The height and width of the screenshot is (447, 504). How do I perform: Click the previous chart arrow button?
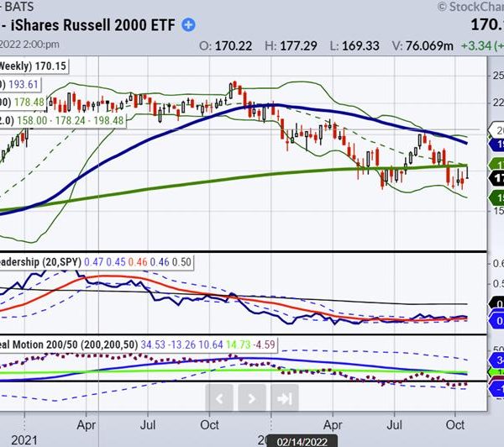219,398
